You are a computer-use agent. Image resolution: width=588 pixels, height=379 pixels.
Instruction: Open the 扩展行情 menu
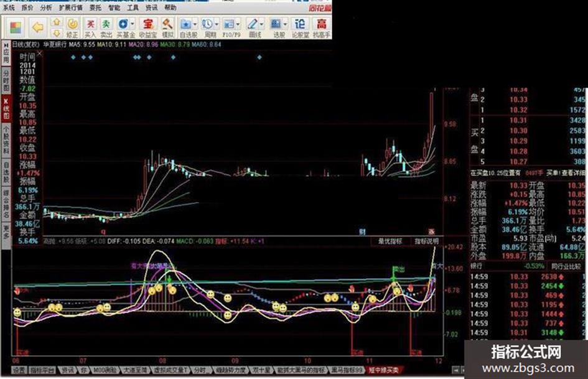coord(70,7)
